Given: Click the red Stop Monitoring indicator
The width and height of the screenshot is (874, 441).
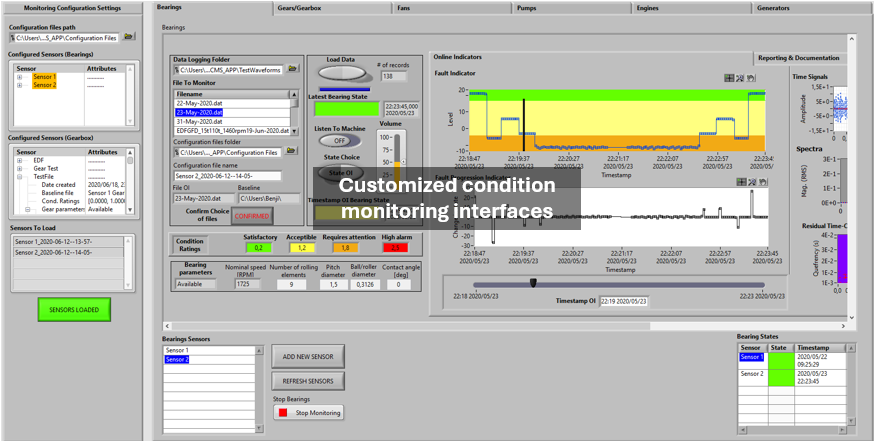Looking at the screenshot, I should pos(282,412).
